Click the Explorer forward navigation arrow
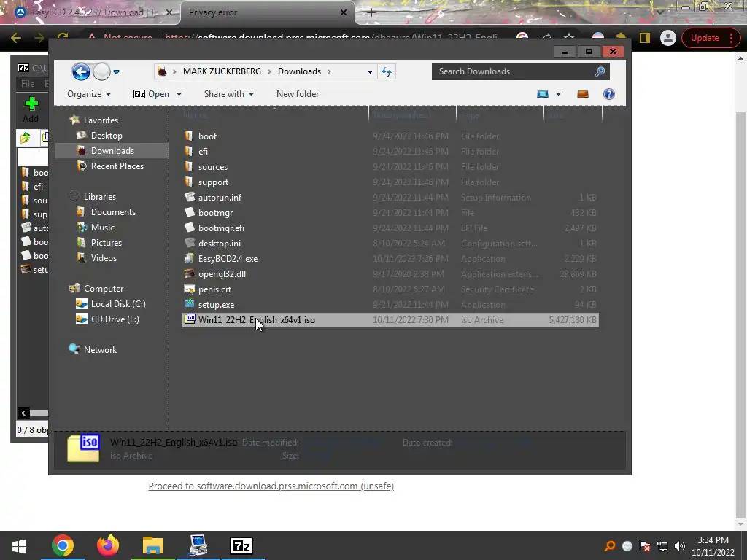The image size is (747, 560). [101, 72]
